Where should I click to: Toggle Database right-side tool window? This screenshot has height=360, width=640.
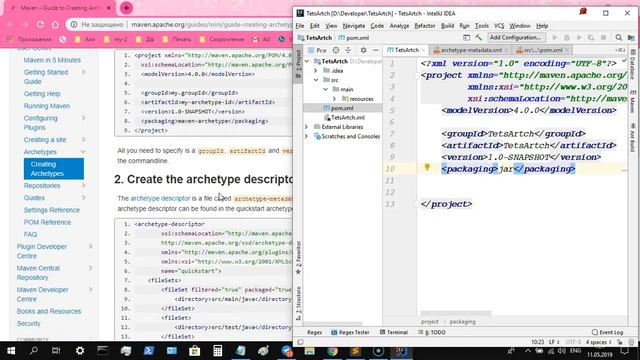(x=633, y=64)
